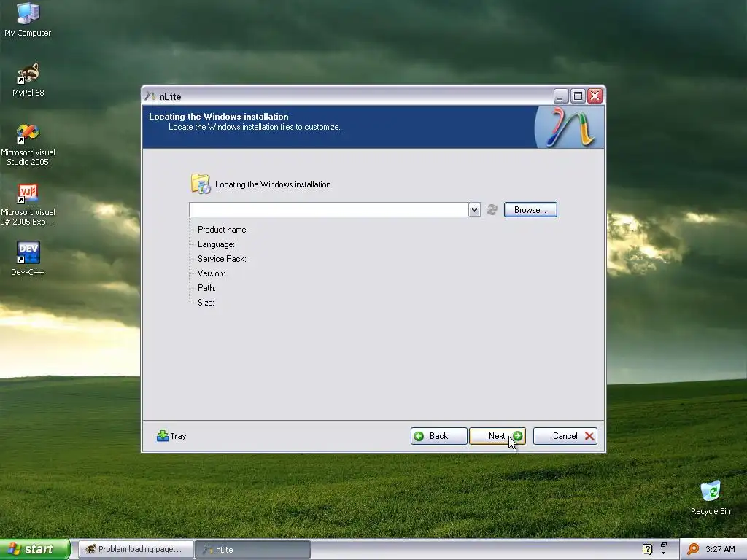
Task: Click the Language: label
Action: [216, 244]
